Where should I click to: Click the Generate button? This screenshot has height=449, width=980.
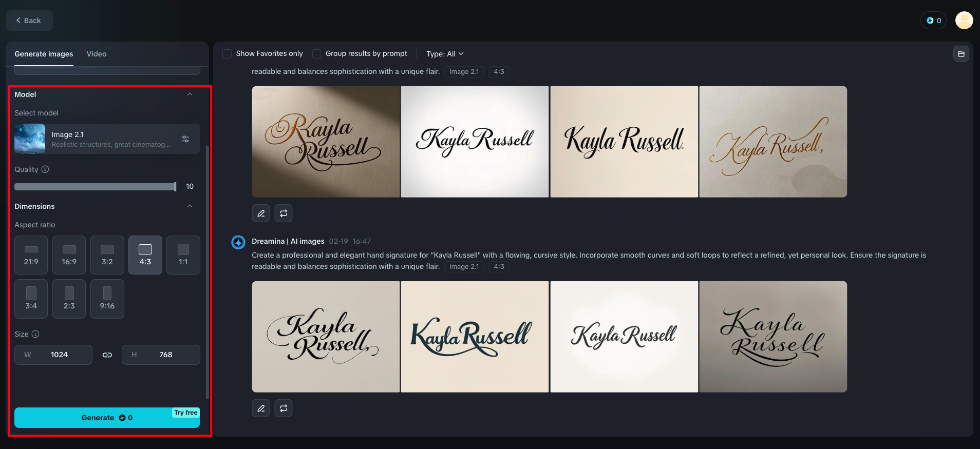[x=107, y=418]
